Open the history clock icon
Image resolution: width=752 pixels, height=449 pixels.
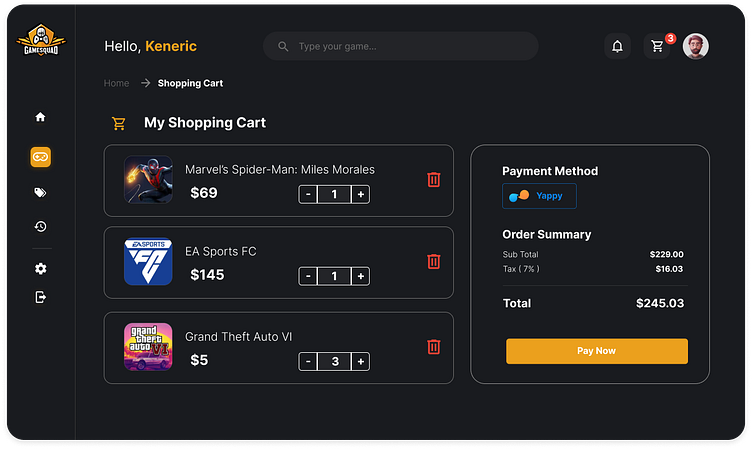pos(41,227)
